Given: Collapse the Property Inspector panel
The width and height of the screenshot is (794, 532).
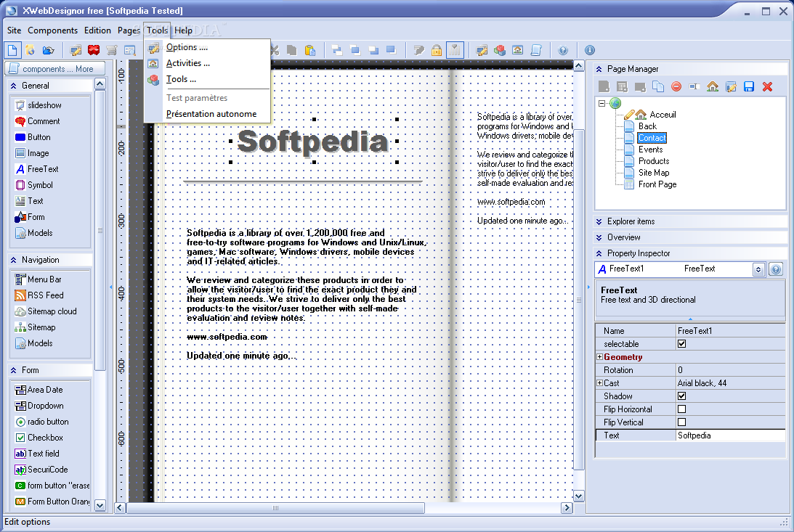Looking at the screenshot, I should pyautogui.click(x=599, y=253).
